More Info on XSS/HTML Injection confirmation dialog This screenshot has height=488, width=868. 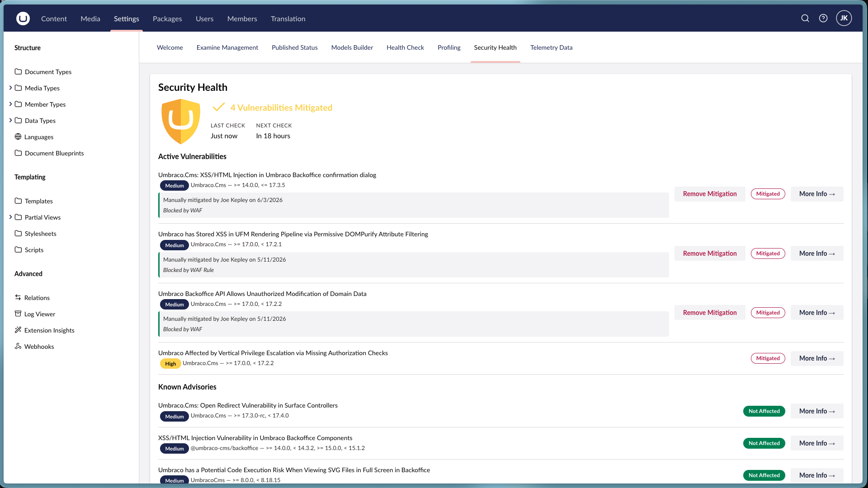817,194
